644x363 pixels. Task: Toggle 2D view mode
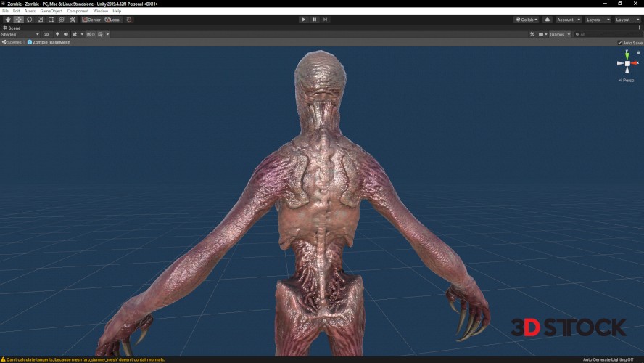[x=46, y=35]
